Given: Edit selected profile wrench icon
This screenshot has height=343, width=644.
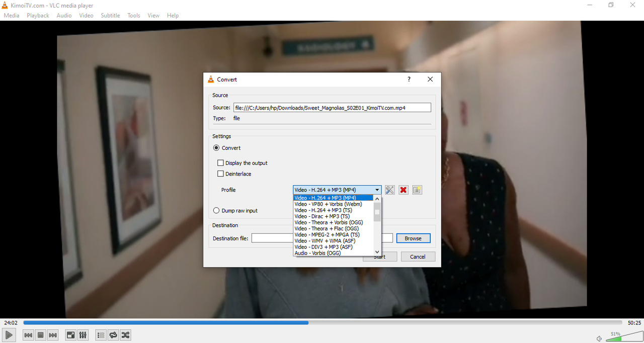Looking at the screenshot, I should tap(390, 190).
